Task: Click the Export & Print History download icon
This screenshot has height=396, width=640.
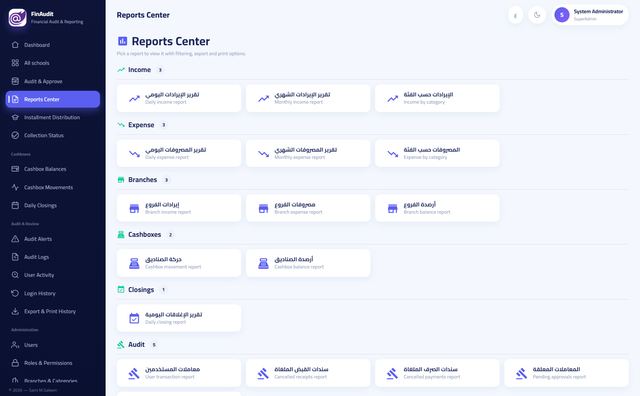Action: pos(15,311)
